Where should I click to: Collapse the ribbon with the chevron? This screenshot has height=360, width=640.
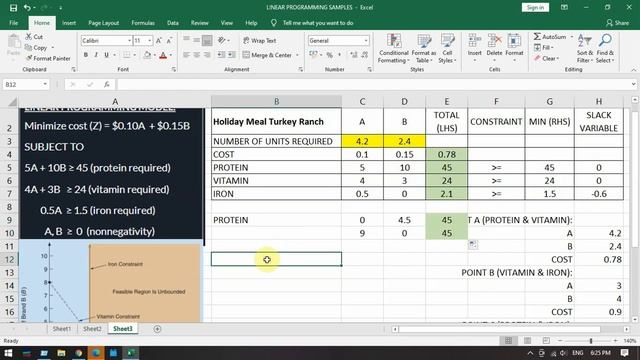[x=633, y=70]
